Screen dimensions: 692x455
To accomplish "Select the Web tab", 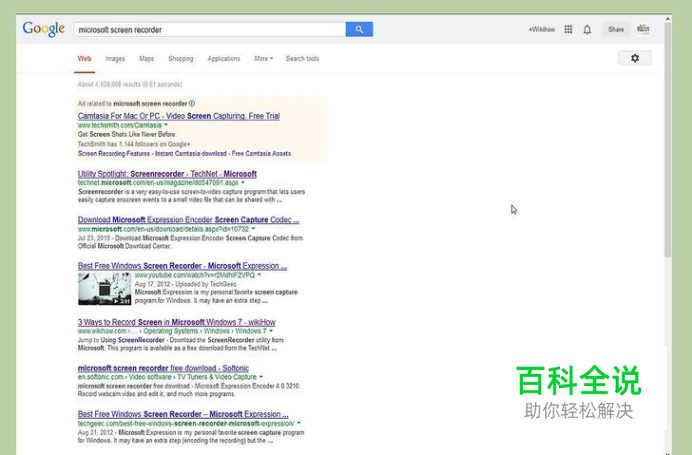I will [84, 59].
